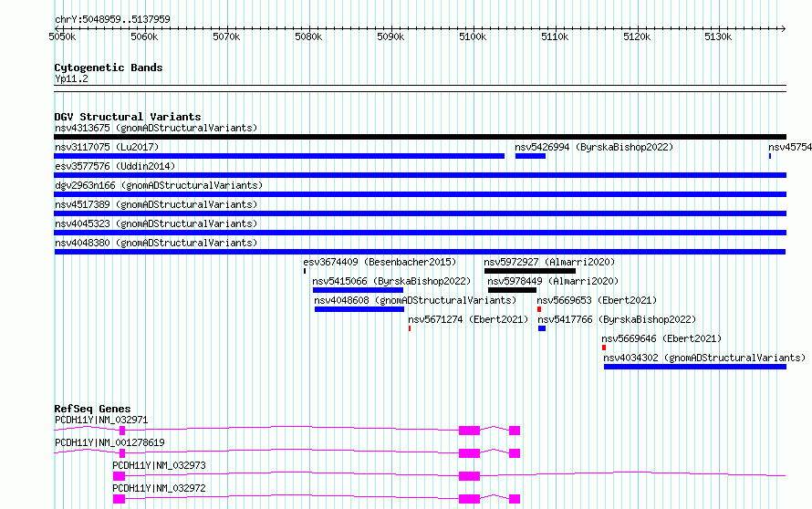Screen dimensions: 812x509
Task: Click the 5050k ruler tick label
Action: [62, 36]
